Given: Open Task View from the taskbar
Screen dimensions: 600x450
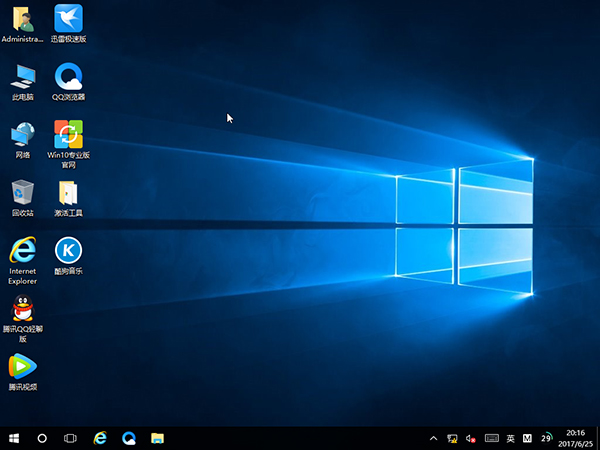Looking at the screenshot, I should point(71,438).
